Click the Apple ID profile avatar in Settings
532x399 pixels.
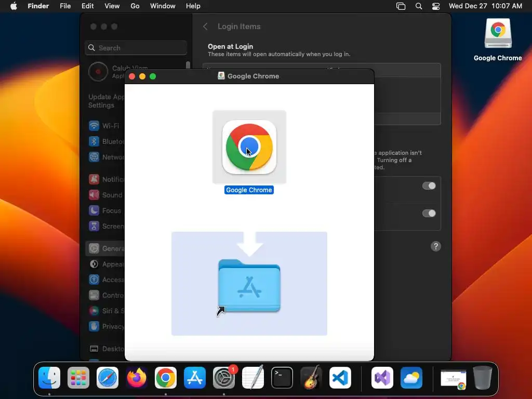[x=98, y=72]
